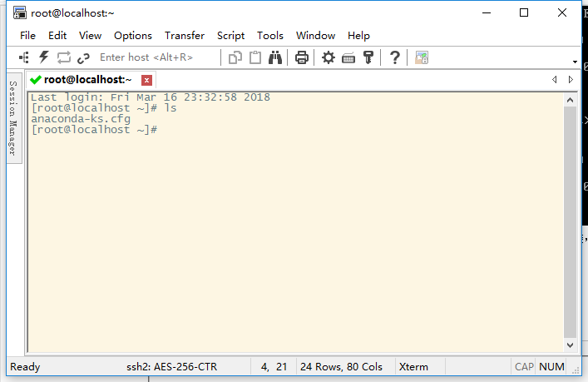Open the Help menu
Viewport: 588px width, 382px height.
pyautogui.click(x=358, y=35)
